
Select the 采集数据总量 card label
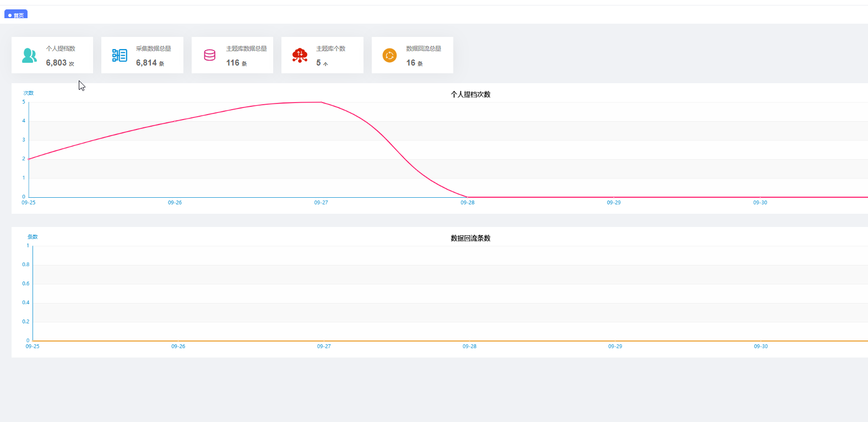(x=154, y=48)
